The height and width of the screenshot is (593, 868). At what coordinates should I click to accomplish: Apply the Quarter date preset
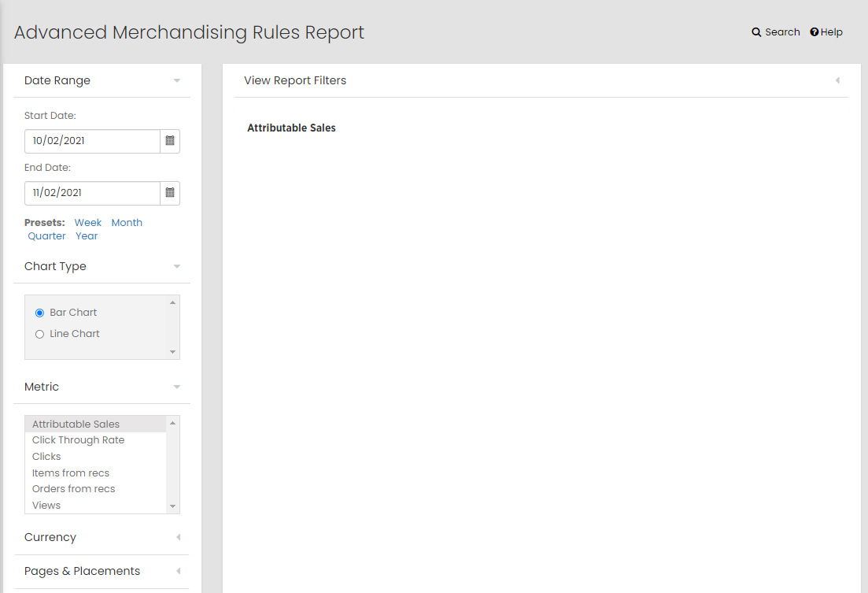click(46, 236)
